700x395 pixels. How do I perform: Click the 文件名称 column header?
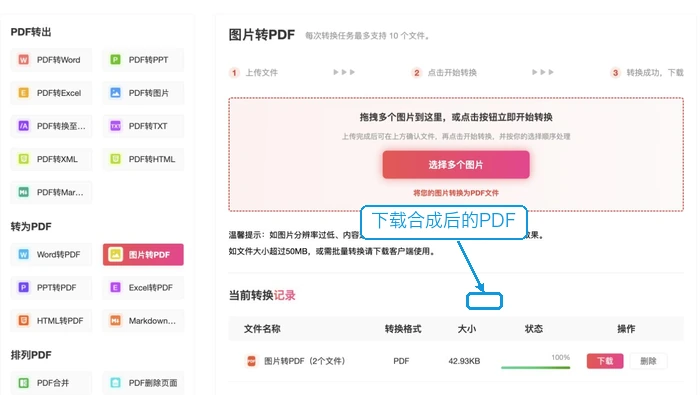tap(262, 329)
